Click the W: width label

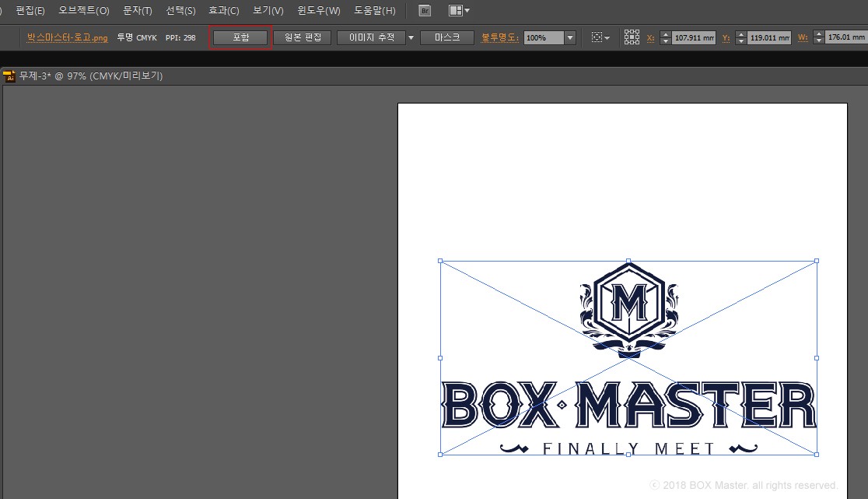click(x=803, y=37)
